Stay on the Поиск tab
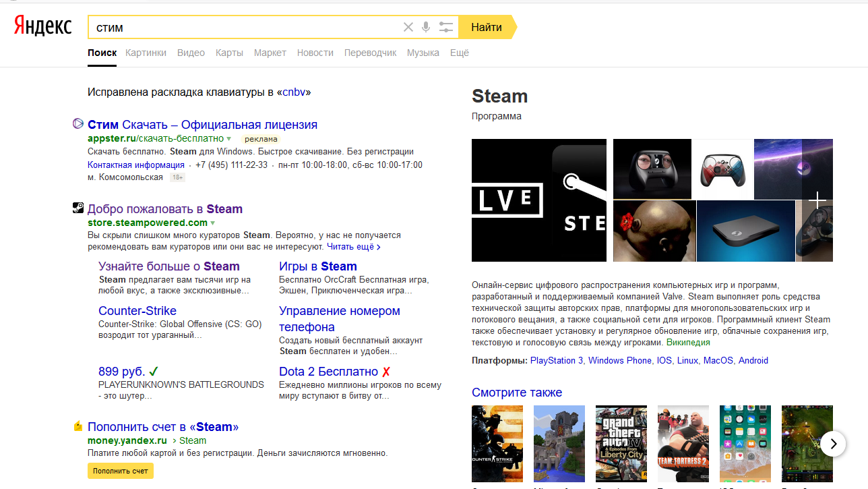 click(102, 53)
